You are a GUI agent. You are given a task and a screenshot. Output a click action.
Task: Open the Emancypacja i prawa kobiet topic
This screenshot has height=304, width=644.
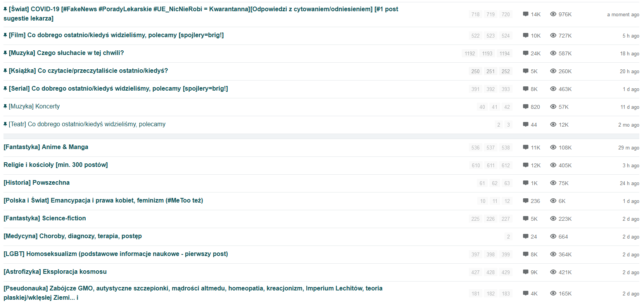click(x=103, y=200)
